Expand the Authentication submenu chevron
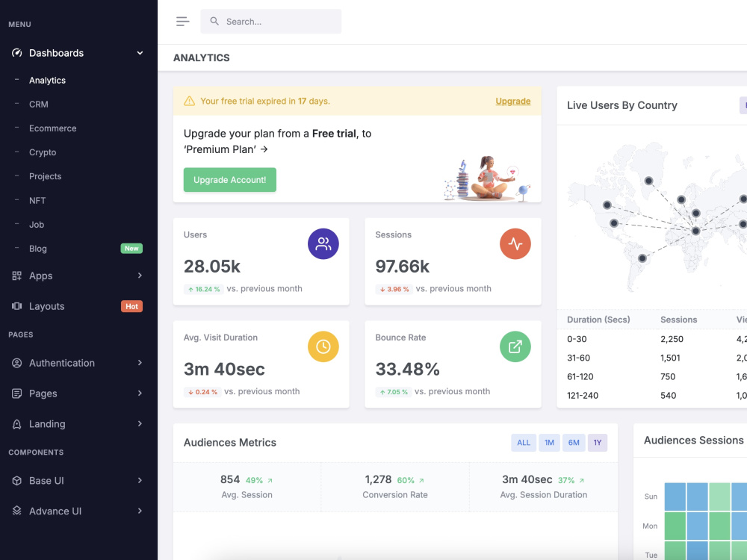This screenshot has width=747, height=560. click(x=140, y=363)
